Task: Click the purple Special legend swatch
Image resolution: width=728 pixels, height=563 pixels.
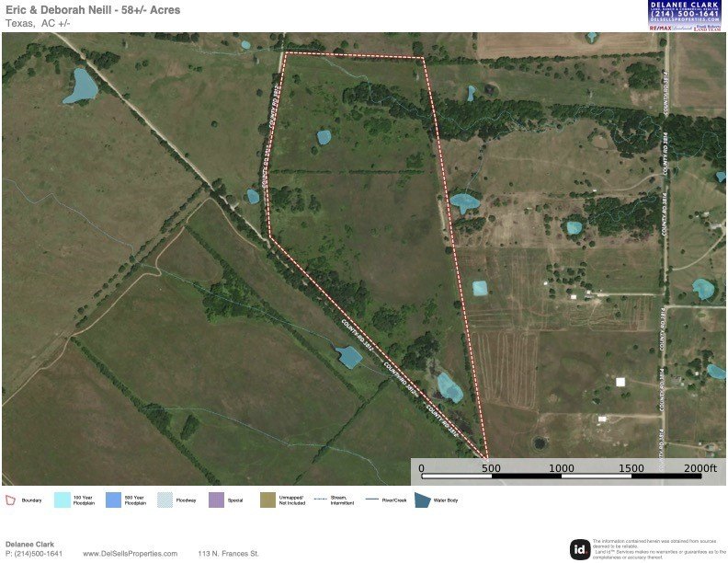Action: click(x=216, y=500)
